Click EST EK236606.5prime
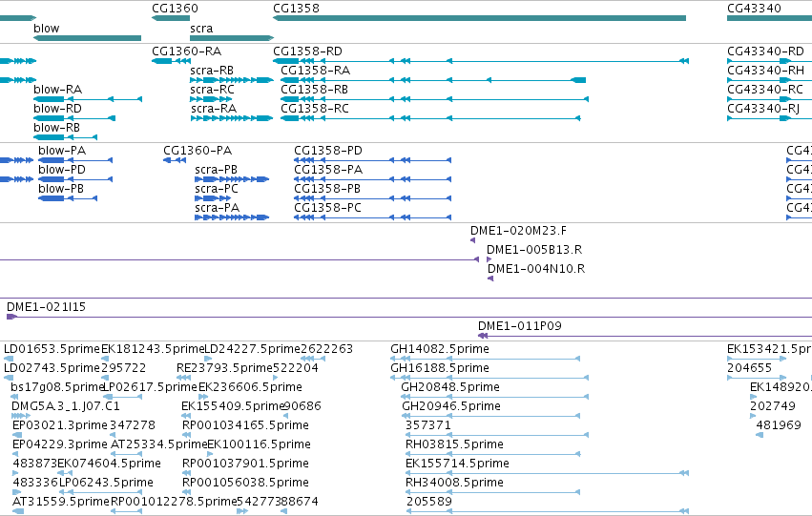The height and width of the screenshot is (516, 812). pos(250,387)
